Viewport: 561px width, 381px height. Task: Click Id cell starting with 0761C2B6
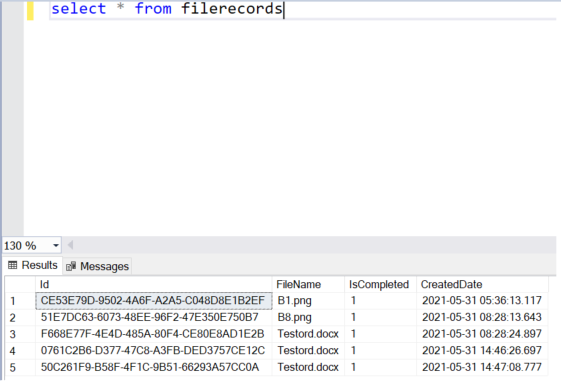[x=154, y=351]
